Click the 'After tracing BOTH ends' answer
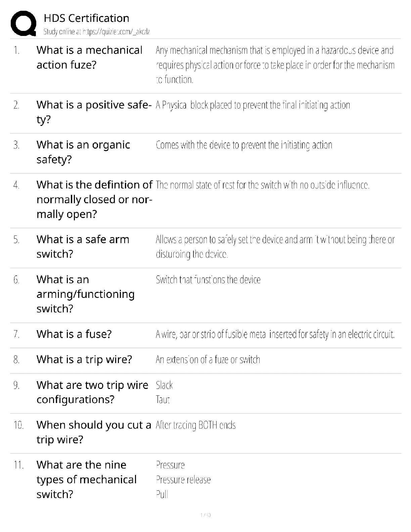The width and height of the screenshot is (411, 532). (x=195, y=425)
